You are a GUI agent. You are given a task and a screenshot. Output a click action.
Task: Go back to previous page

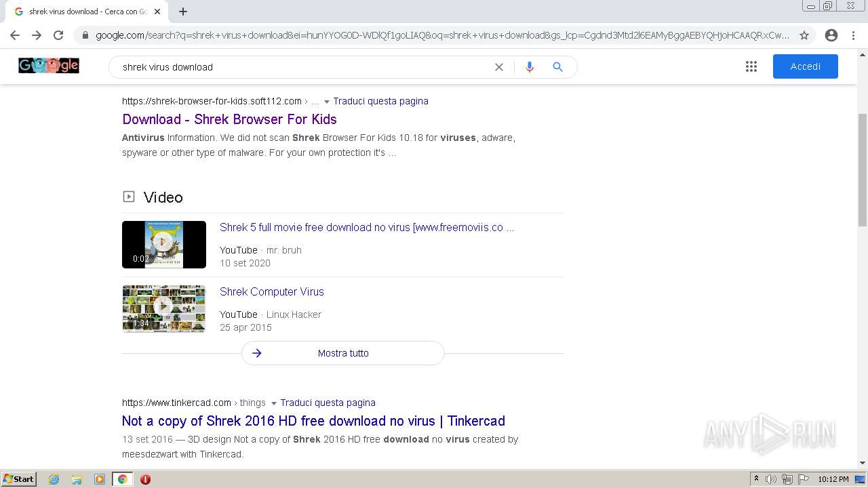click(x=15, y=35)
